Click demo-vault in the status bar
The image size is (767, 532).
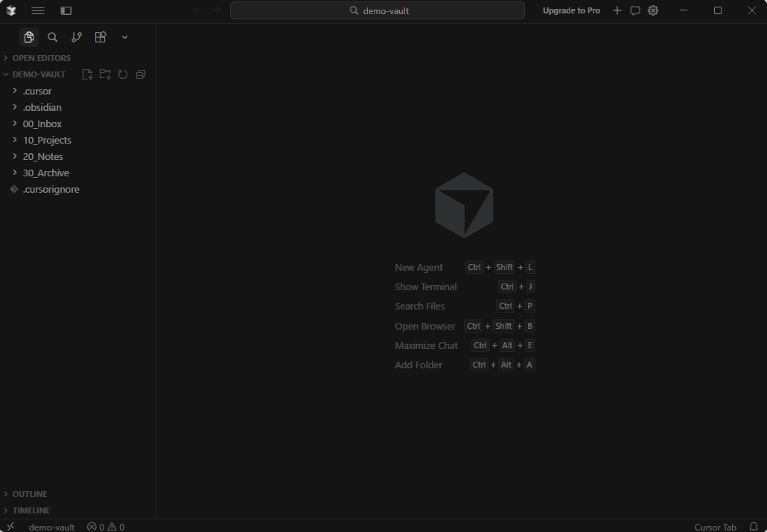click(51, 527)
